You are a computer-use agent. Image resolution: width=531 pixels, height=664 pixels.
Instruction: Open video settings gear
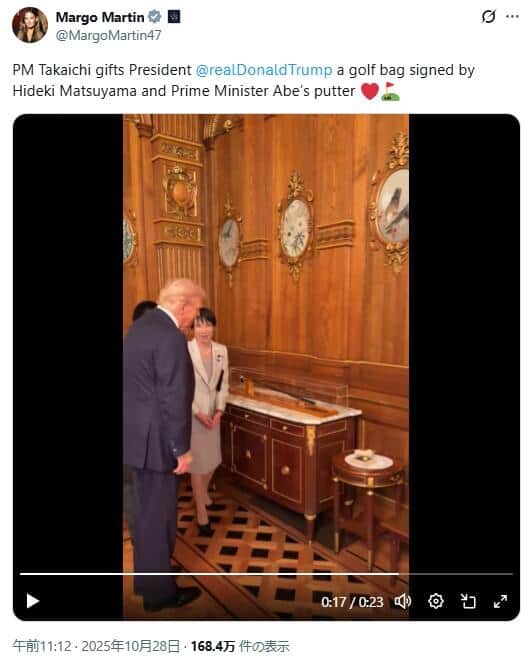pos(436,601)
